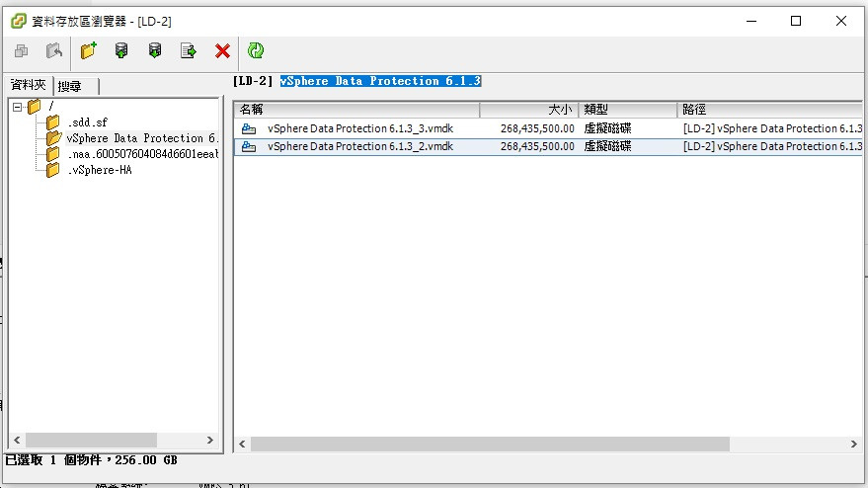Close the datastore browser window
Image resolution: width=868 pixels, height=488 pixels.
coord(841,21)
